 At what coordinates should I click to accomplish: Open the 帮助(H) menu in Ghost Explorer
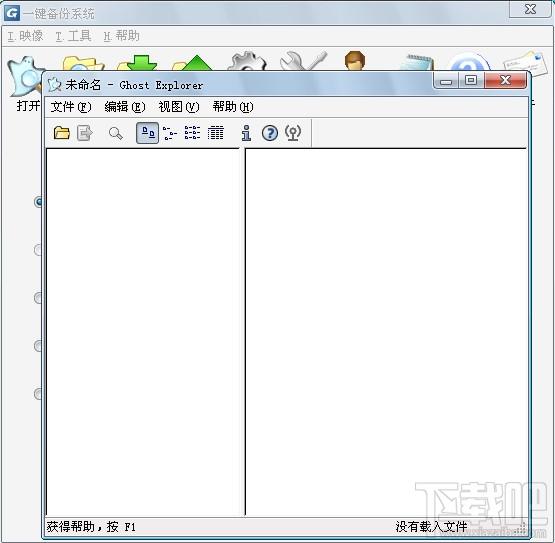233,107
